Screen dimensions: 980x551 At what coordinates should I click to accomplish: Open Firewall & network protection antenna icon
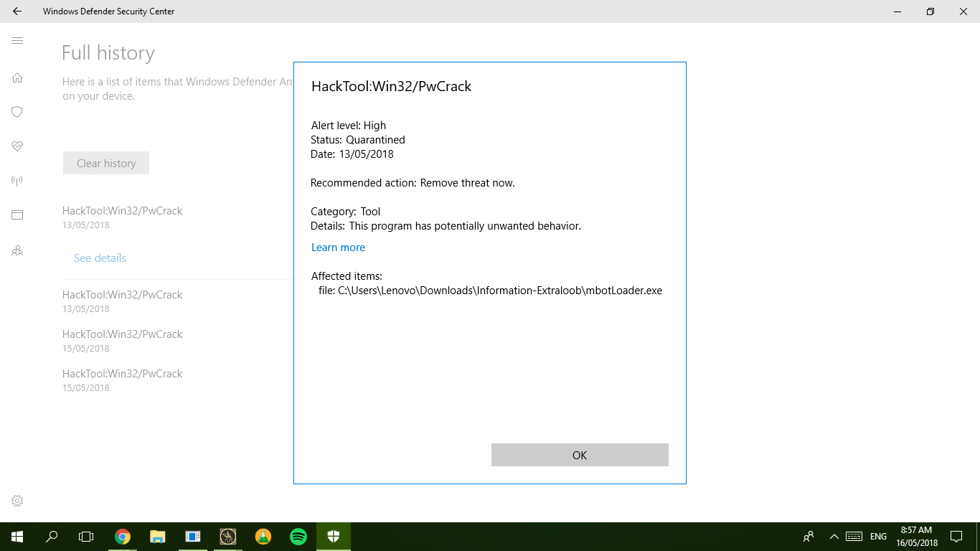(x=17, y=181)
